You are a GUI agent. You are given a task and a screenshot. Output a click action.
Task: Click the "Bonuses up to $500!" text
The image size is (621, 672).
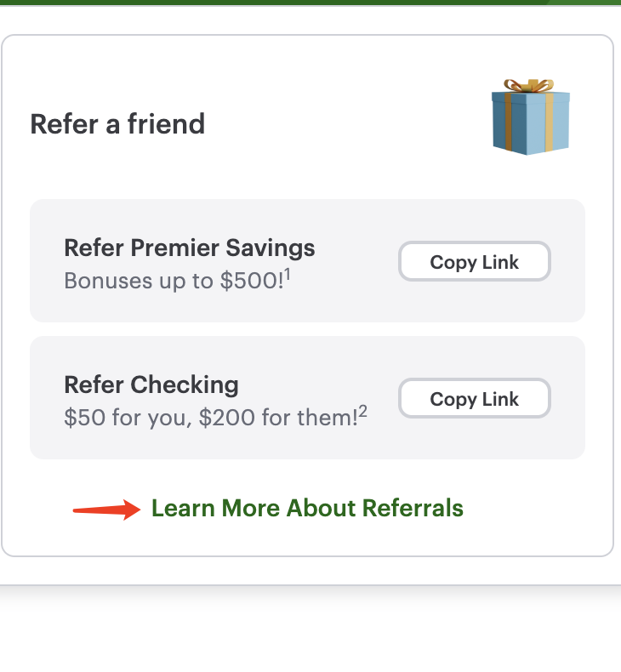pos(174,281)
